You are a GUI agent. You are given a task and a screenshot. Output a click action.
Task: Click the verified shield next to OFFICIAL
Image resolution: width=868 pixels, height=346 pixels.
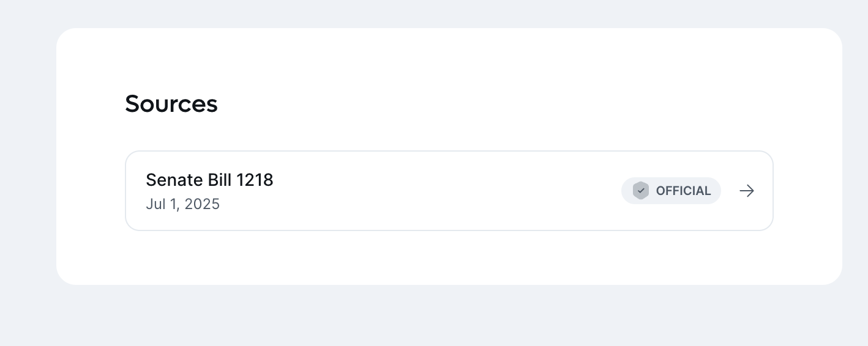pos(641,191)
